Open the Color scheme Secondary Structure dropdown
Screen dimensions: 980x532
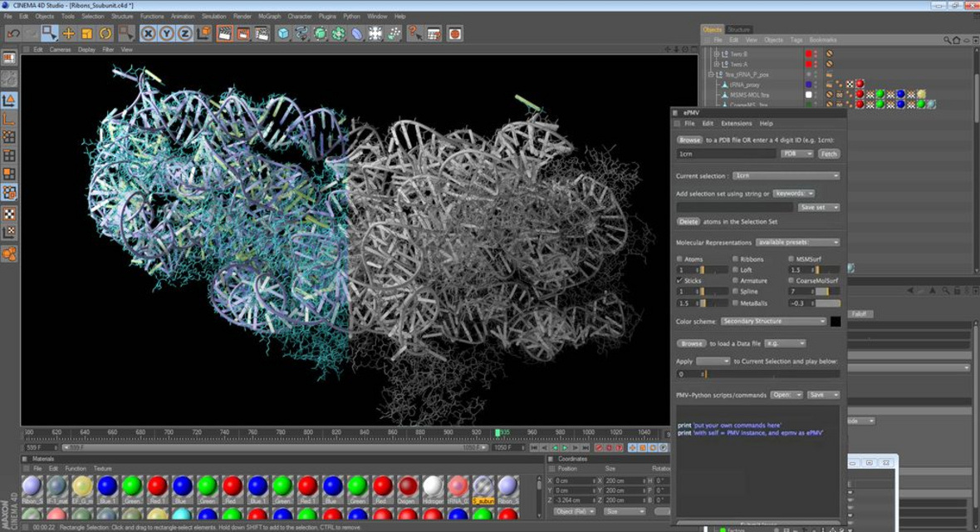(773, 321)
